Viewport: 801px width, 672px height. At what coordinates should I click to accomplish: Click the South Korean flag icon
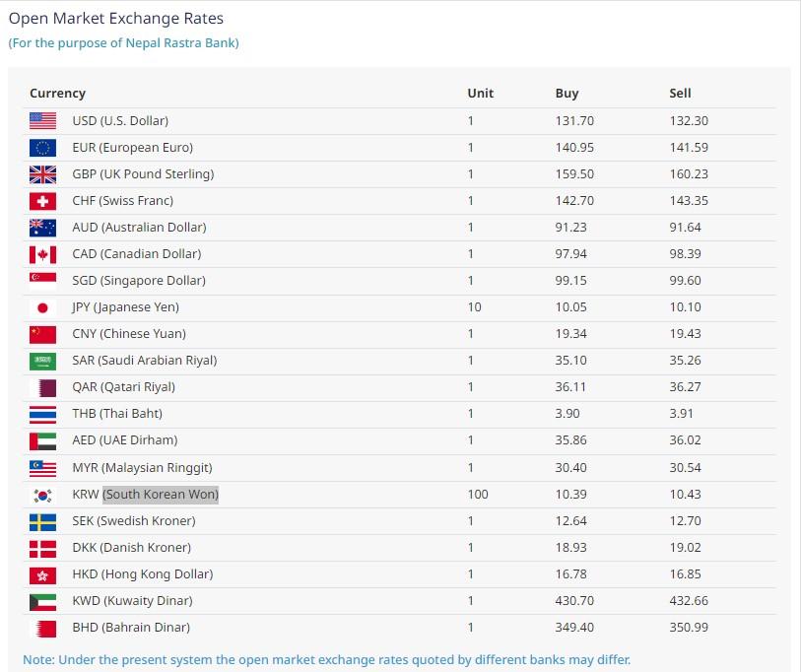coord(43,495)
